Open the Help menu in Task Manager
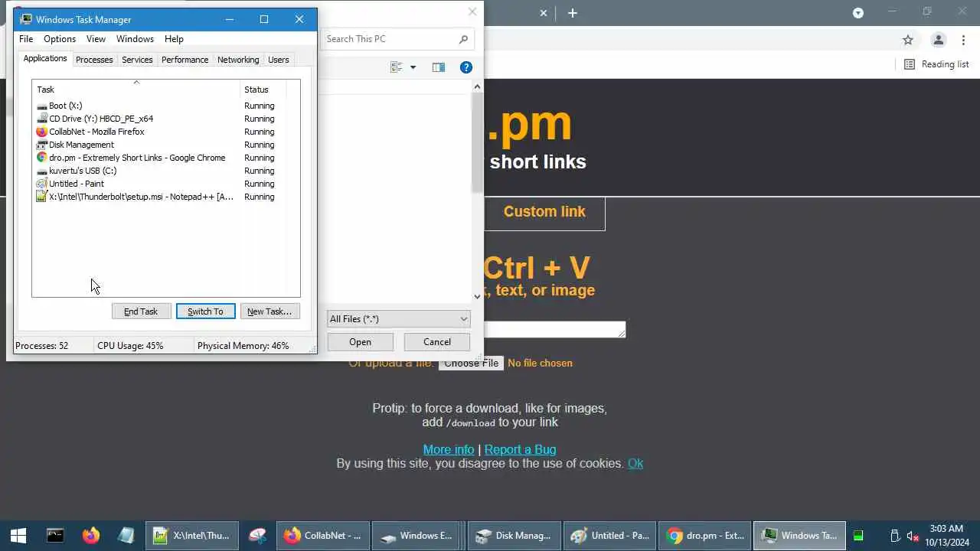 tap(174, 39)
